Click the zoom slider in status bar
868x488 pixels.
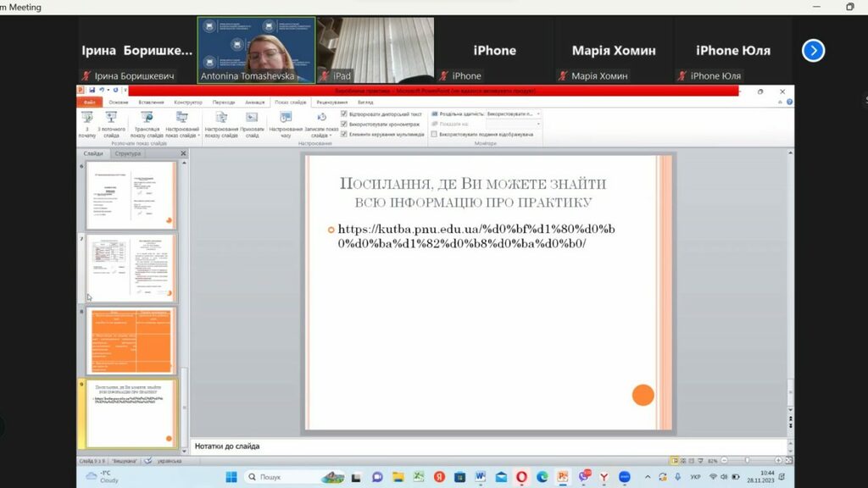coord(746,461)
